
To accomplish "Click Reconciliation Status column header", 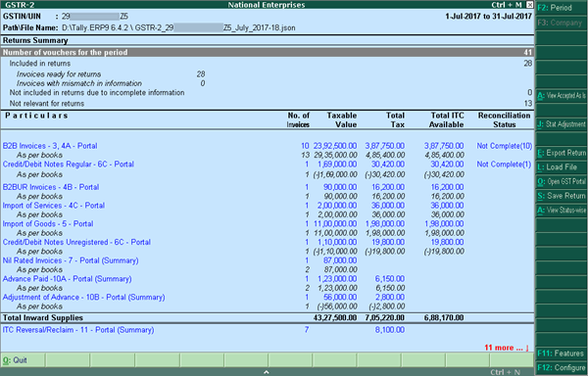I will coord(504,120).
